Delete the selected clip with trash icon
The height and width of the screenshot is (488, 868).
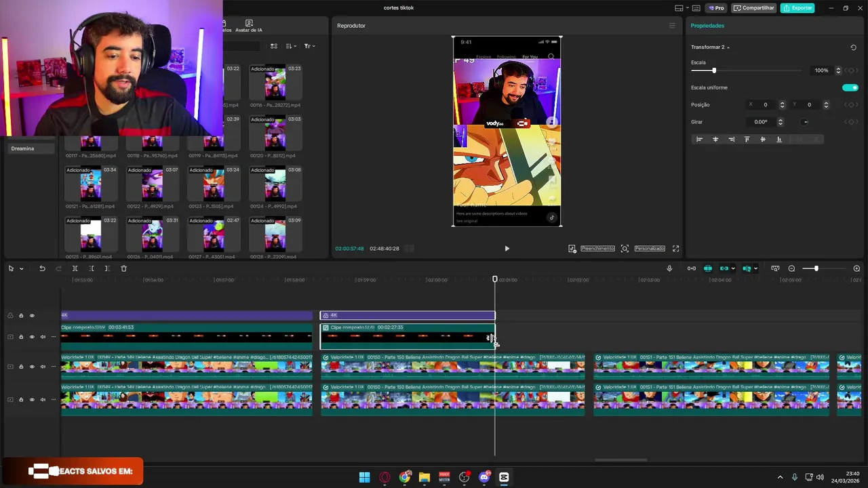pyautogui.click(x=123, y=268)
